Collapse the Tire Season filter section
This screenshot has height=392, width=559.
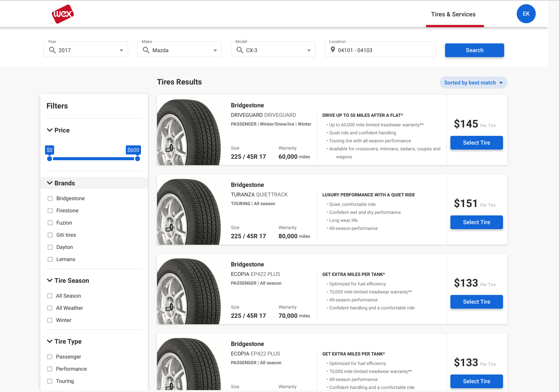pos(50,280)
